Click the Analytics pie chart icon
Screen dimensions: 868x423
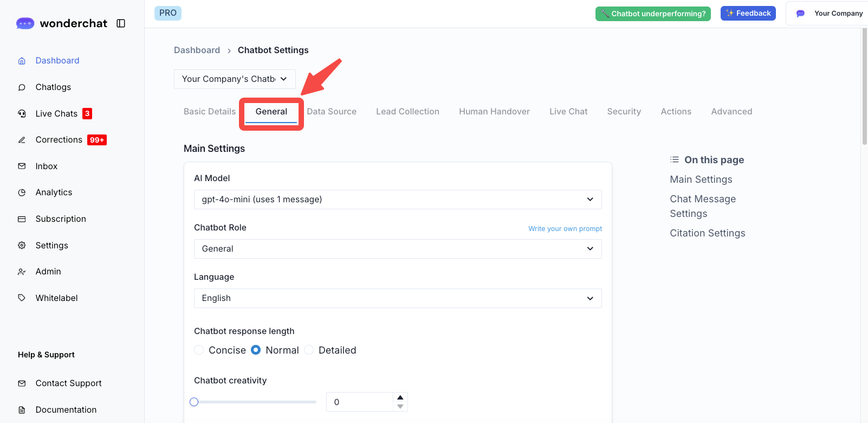22,193
